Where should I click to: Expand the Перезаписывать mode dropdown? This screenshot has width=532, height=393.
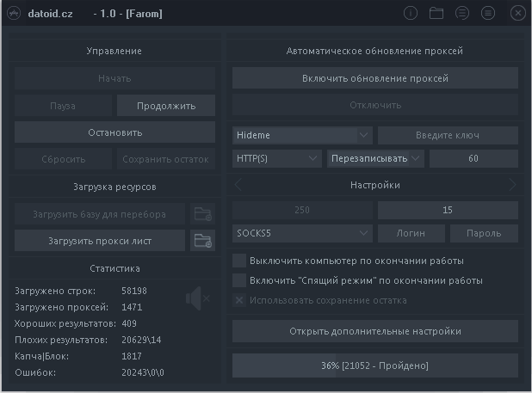pyautogui.click(x=375, y=158)
